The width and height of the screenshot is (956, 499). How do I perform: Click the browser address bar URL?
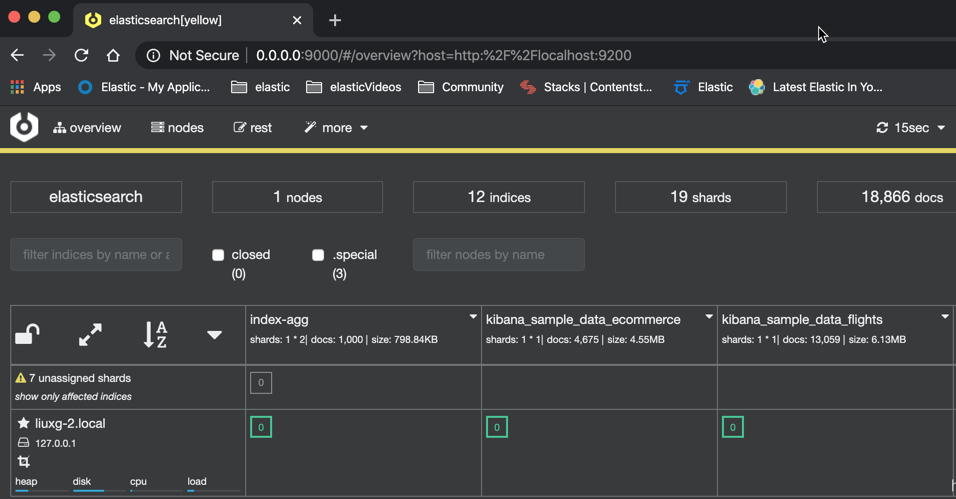click(x=444, y=56)
